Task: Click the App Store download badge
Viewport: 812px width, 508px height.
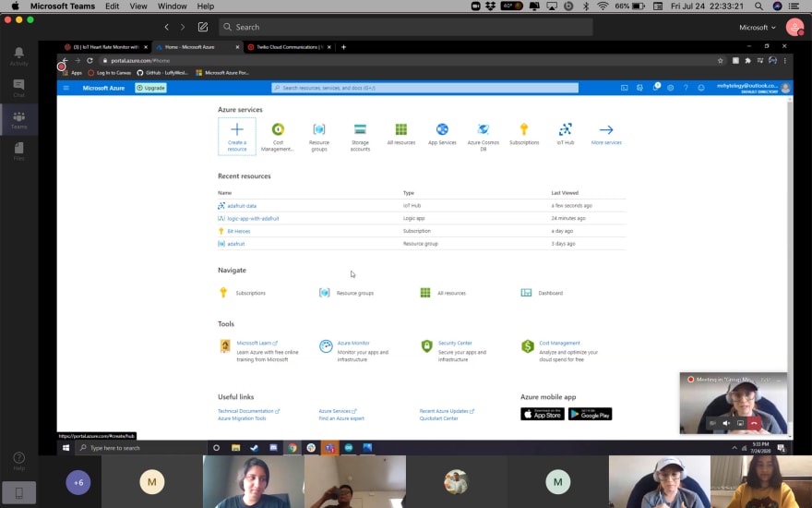Action: pos(543,414)
